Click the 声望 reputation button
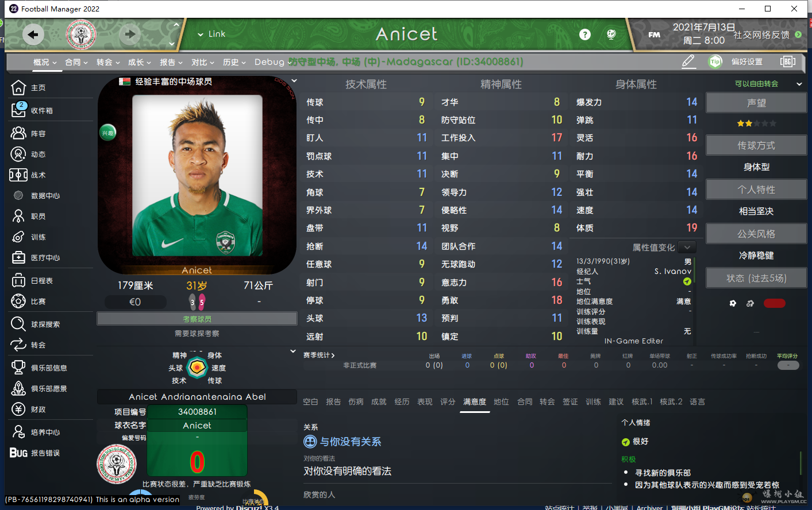The height and width of the screenshot is (510, 812). pos(756,103)
